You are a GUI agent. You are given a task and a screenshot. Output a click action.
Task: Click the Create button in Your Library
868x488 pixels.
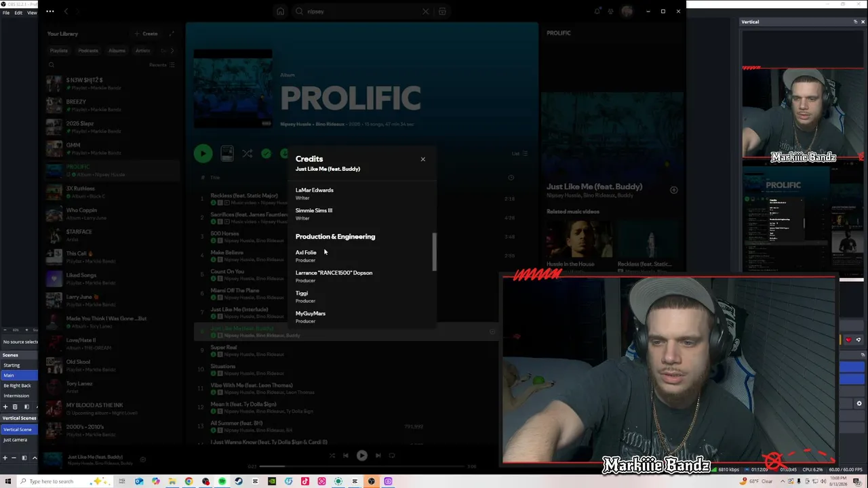[146, 33]
